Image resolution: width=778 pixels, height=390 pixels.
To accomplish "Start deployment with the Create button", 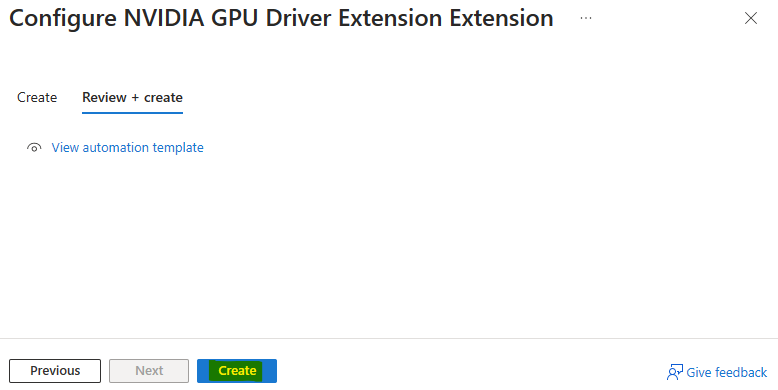I will [237, 371].
